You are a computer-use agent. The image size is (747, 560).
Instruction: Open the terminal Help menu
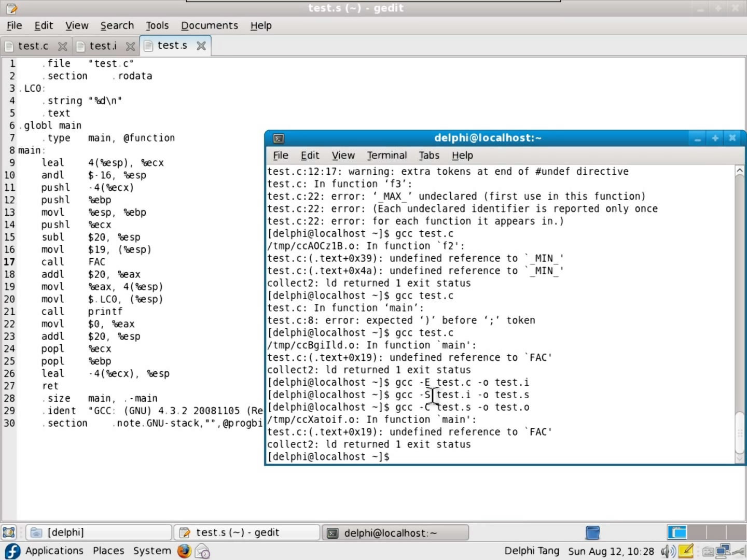click(x=462, y=156)
